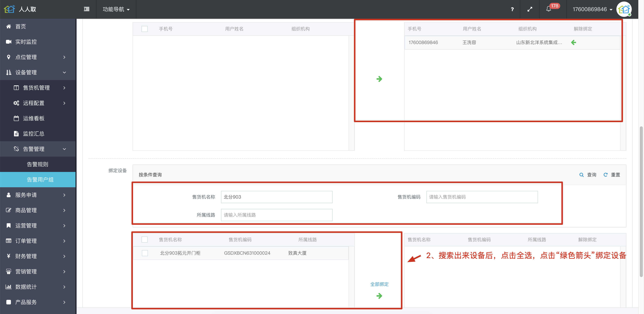Image resolution: width=644 pixels, height=314 pixels.
Task: Toggle fullscreen expand icon
Action: (530, 9)
